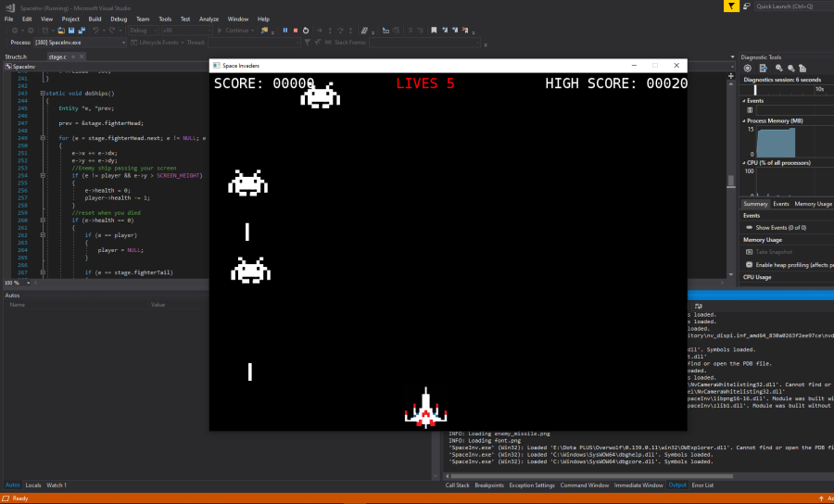Viewport: 834px width, 504px height.
Task: Click the Show Next Statement arrow icon
Action: point(319,31)
